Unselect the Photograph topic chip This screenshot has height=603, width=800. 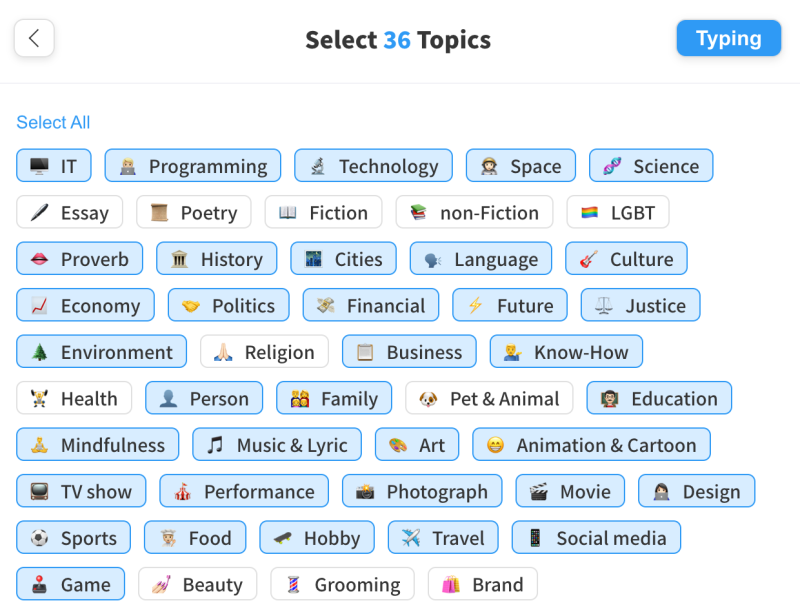pos(422,491)
